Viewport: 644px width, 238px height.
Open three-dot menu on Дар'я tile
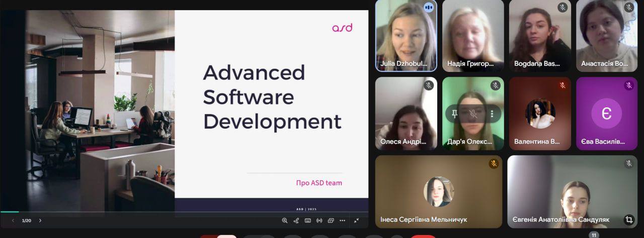tap(492, 114)
